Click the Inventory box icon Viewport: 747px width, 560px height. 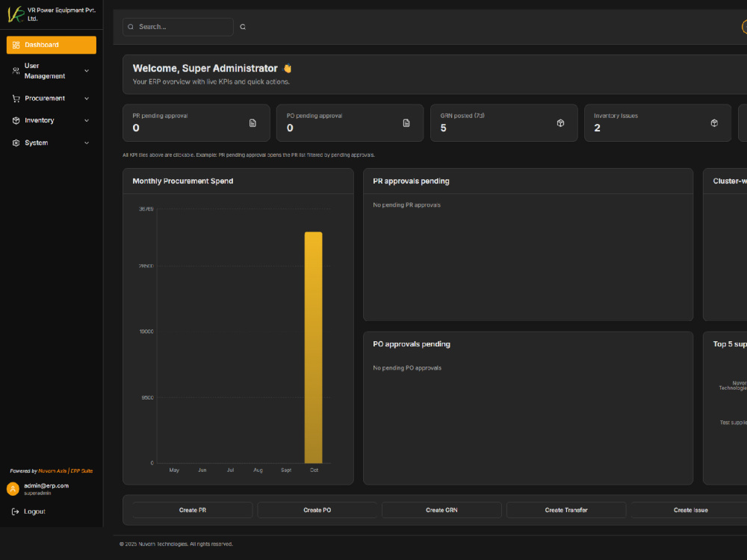[16, 120]
